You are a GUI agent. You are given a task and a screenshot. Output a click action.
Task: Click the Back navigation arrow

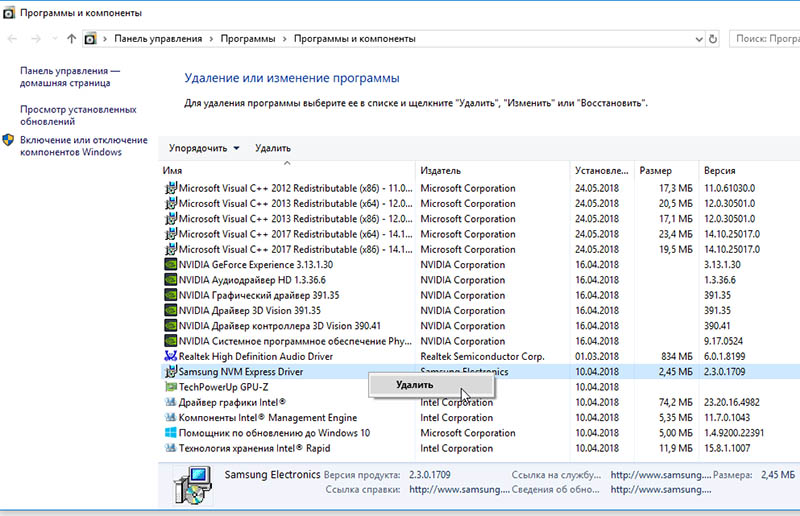12,39
